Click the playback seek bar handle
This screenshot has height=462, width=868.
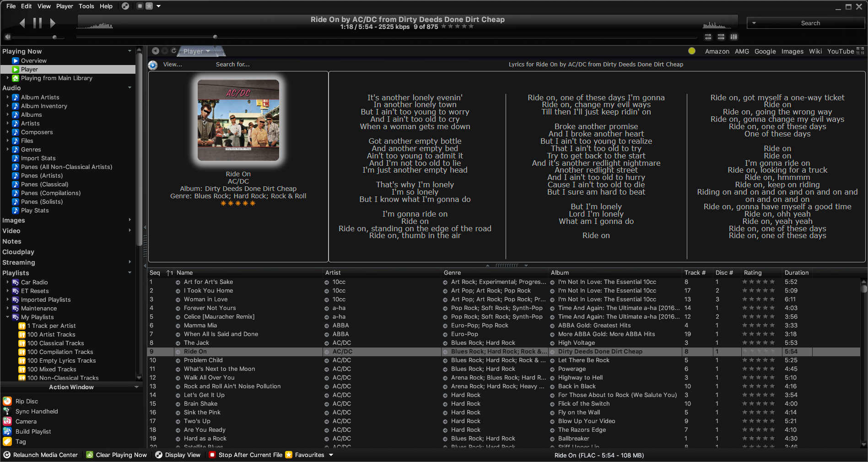point(215,37)
